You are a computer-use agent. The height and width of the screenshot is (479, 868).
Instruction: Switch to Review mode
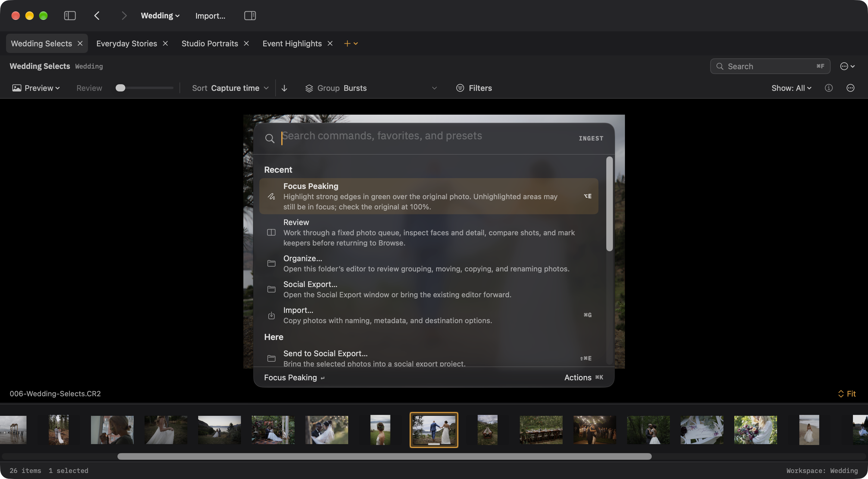pos(89,88)
